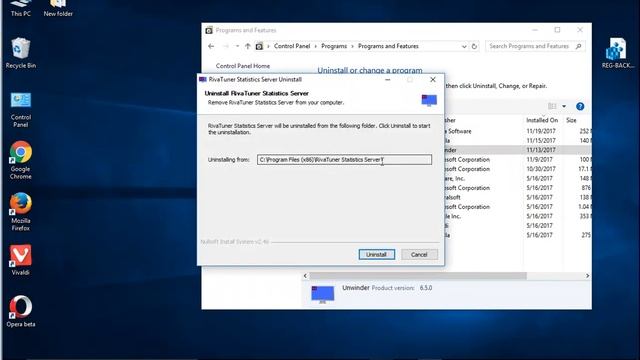The image size is (640, 360).
Task: Click Programs and Features window icon
Action: pos(209,30)
